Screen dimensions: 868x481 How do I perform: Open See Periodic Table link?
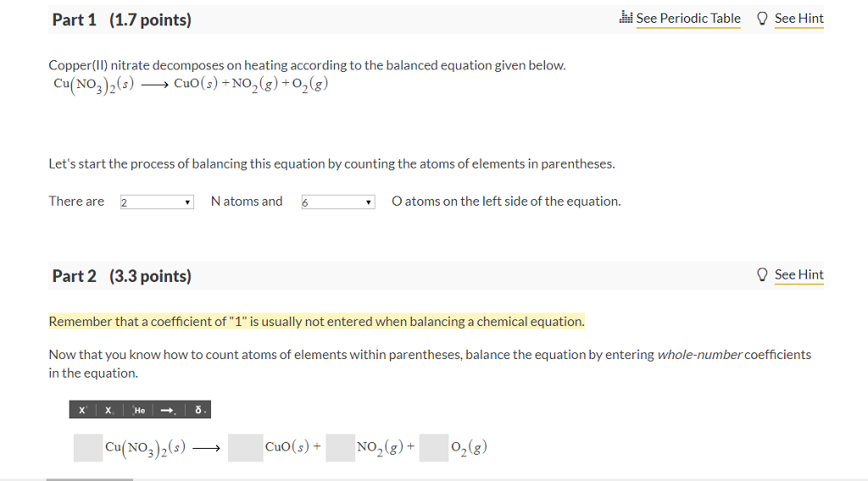(x=688, y=19)
